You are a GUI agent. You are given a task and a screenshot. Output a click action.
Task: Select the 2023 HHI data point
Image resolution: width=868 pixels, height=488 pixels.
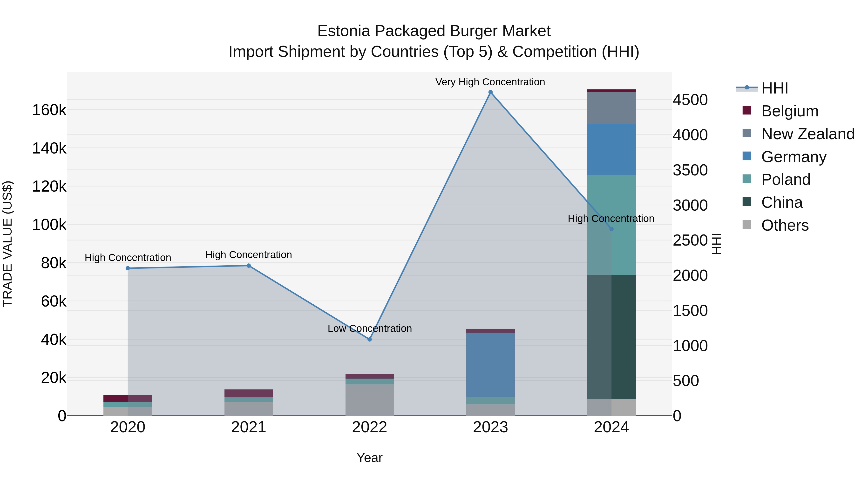[491, 92]
